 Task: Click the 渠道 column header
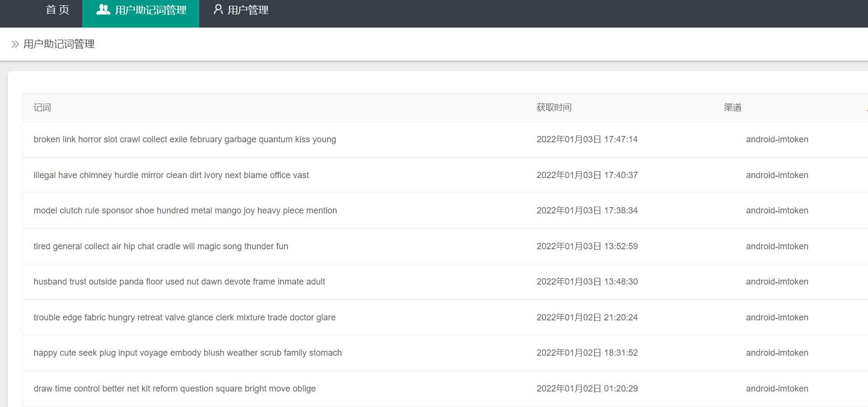pos(733,107)
